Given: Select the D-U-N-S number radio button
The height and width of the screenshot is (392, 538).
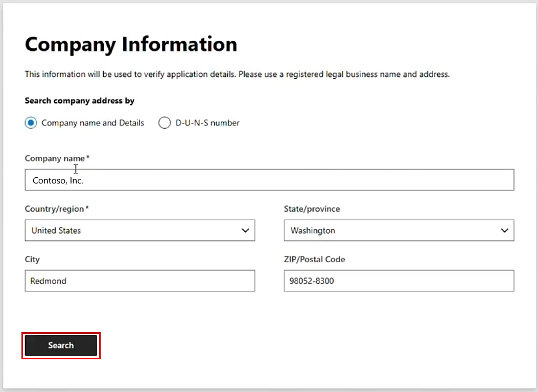Looking at the screenshot, I should pyautogui.click(x=165, y=123).
